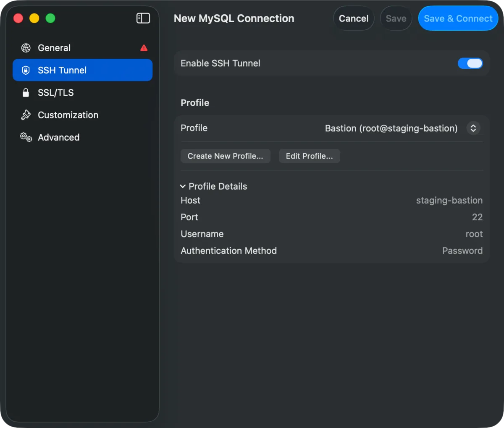Disable the Enable SSH Tunnel switch
Image resolution: width=504 pixels, height=428 pixels.
click(x=470, y=63)
